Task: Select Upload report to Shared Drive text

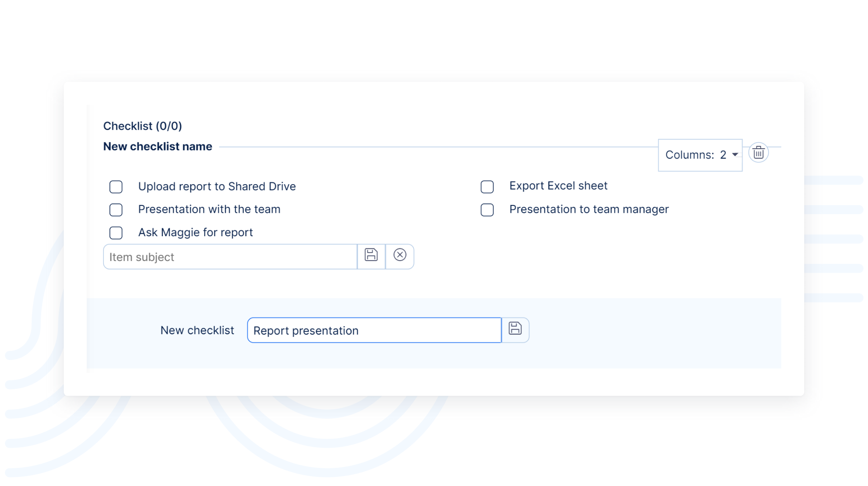Action: [x=217, y=187]
